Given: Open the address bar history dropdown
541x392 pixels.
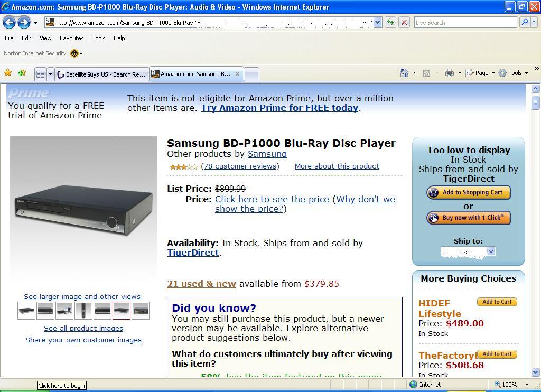Looking at the screenshot, I should coord(377,22).
